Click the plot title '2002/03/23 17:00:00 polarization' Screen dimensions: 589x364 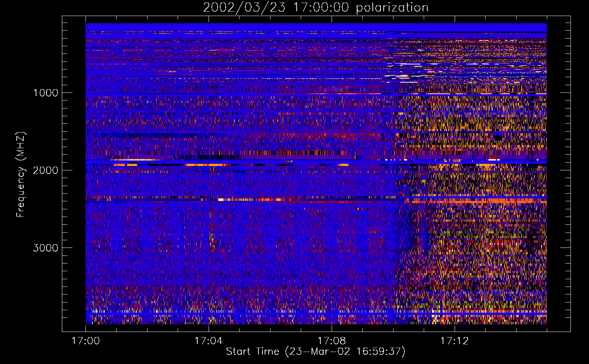pos(316,8)
